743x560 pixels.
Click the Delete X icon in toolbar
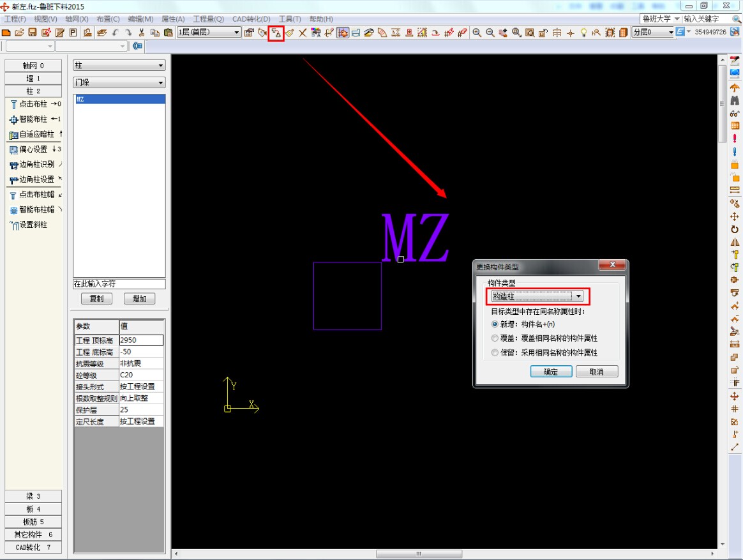click(303, 33)
